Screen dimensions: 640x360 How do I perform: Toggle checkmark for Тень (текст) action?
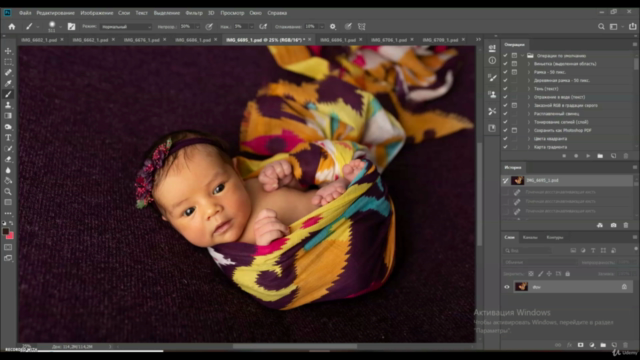[x=505, y=89]
